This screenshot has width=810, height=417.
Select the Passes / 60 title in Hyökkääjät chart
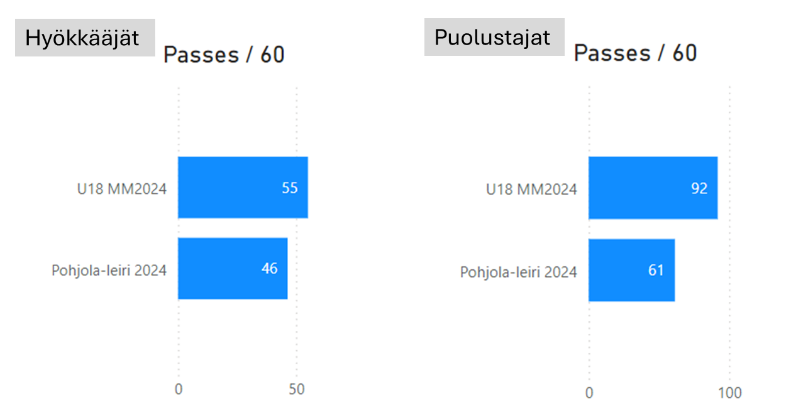click(x=224, y=55)
